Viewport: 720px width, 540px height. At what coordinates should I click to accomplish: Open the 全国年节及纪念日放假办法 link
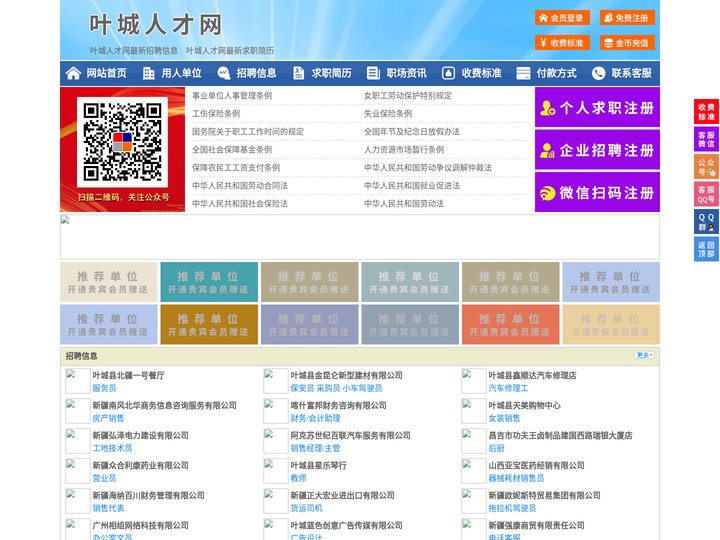[412, 131]
